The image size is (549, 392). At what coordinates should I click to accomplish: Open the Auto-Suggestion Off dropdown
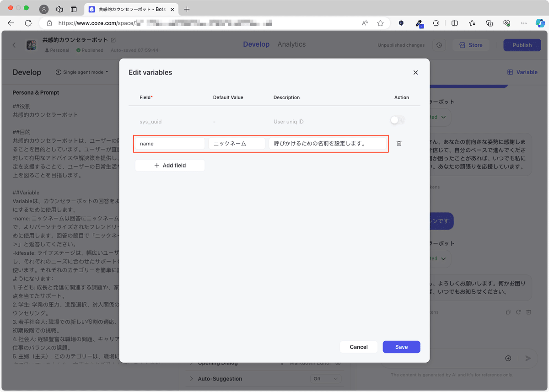coord(325,379)
